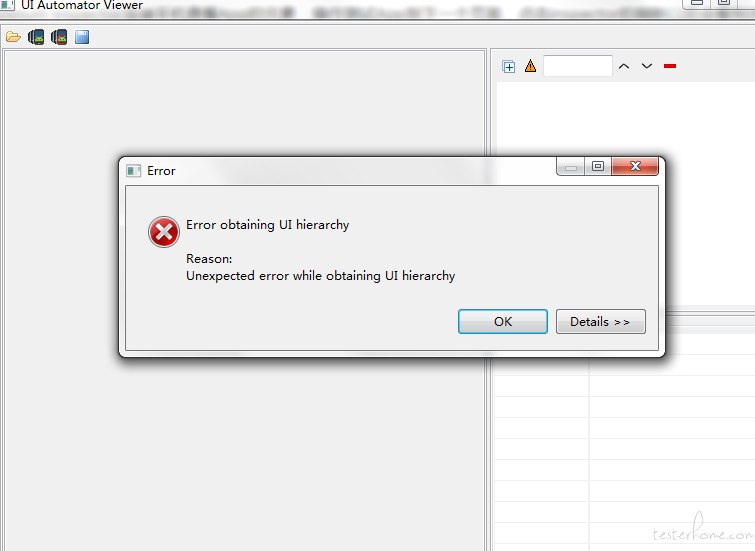Minimize the Error dialog
Image resolution: width=755 pixels, height=551 pixels.
[x=571, y=166]
